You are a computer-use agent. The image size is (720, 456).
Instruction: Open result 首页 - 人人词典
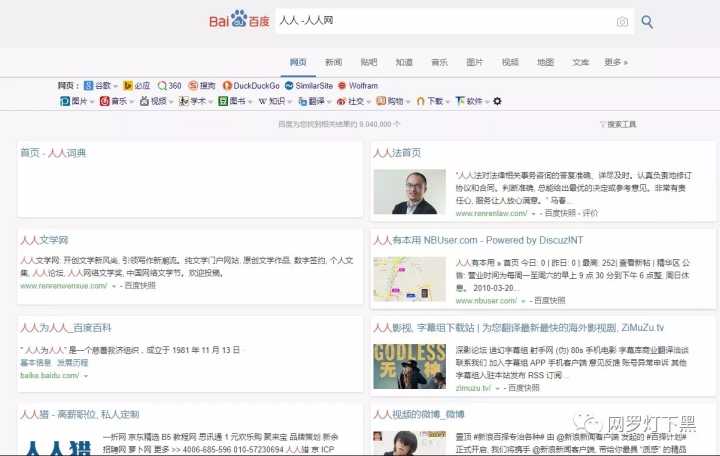(x=53, y=153)
